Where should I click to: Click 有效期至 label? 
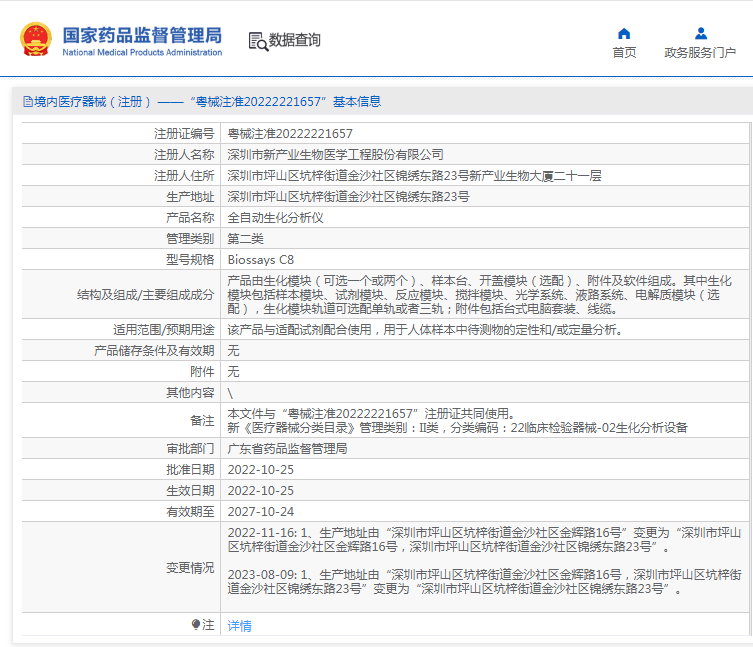[190, 512]
